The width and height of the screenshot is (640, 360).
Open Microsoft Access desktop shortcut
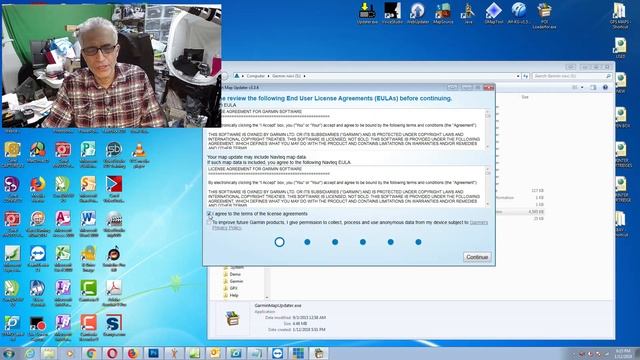click(x=63, y=224)
